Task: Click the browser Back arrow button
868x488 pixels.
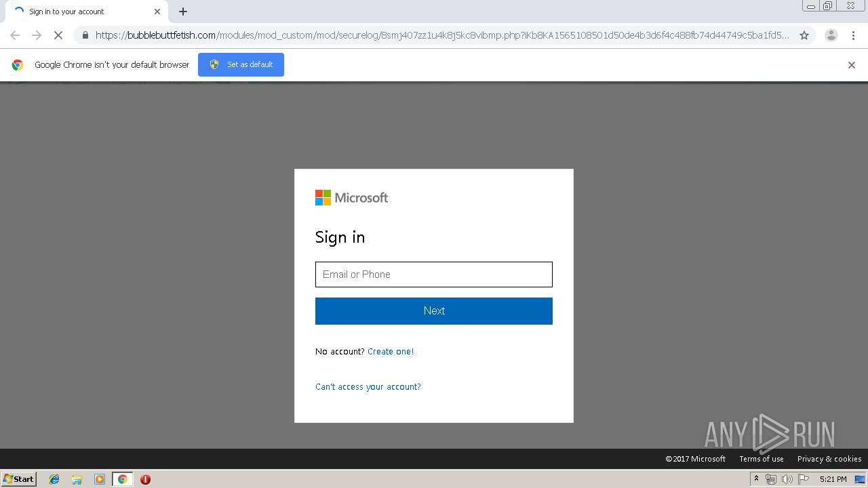Action: point(15,35)
